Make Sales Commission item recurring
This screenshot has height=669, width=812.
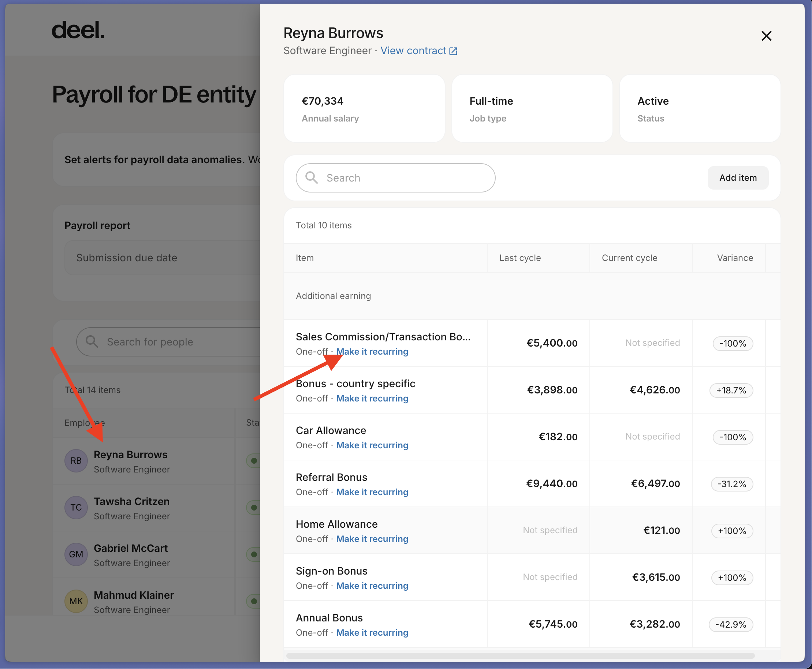[372, 351]
